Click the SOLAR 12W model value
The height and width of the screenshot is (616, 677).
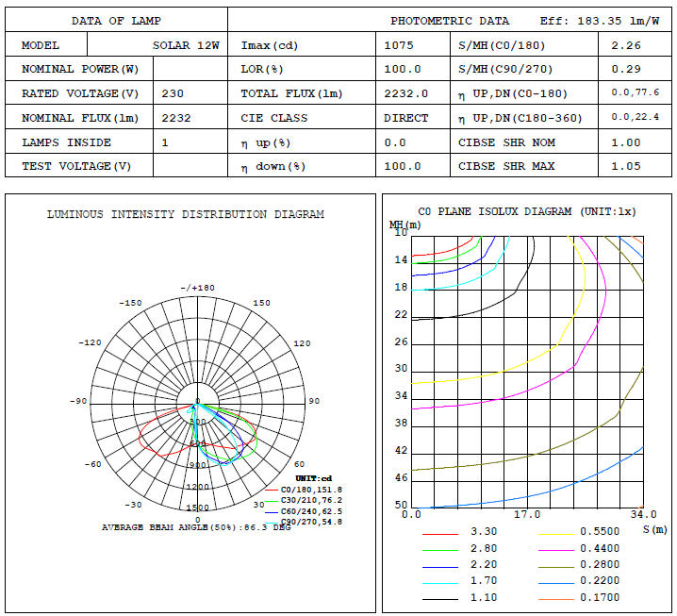tap(186, 45)
